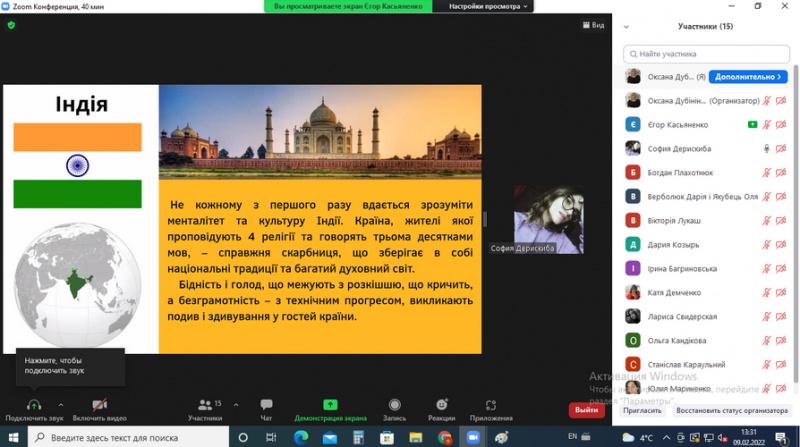Viewport: 800px width, 447px height.
Task: Click the red Выйти button
Action: coord(586,410)
